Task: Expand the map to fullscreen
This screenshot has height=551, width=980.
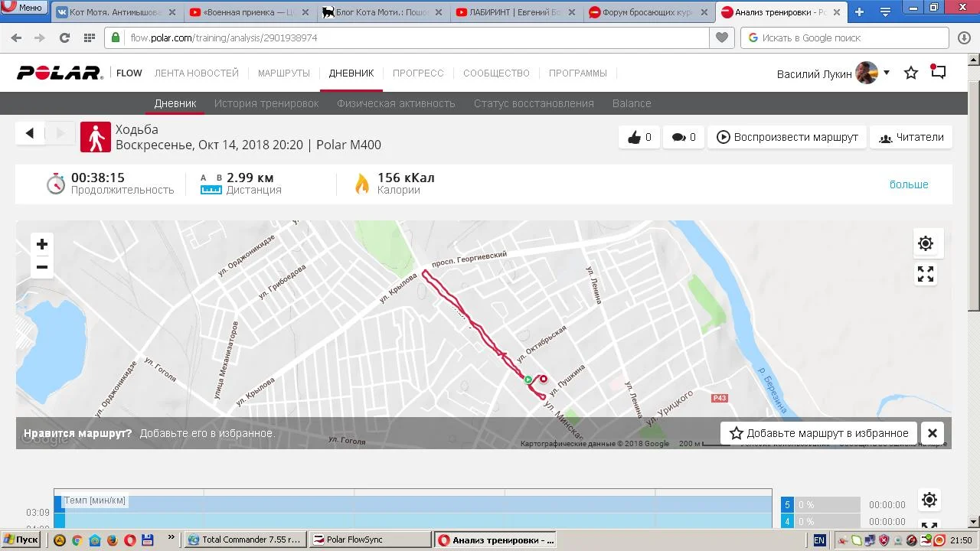Action: pyautogui.click(x=926, y=274)
